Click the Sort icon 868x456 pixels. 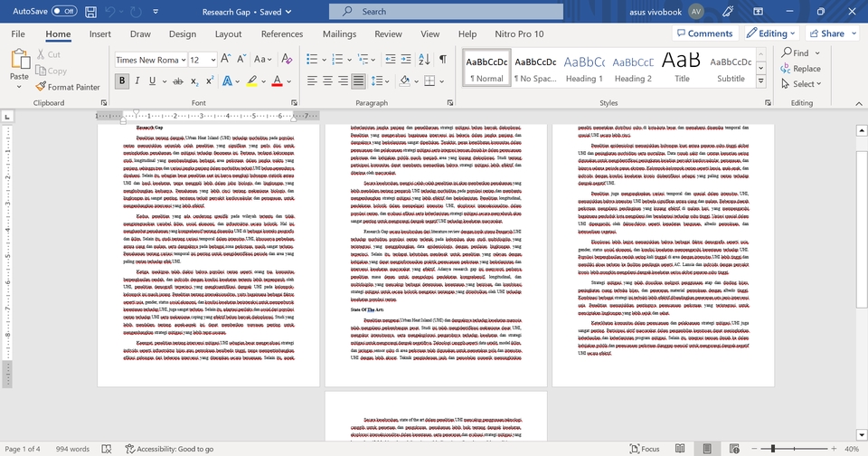click(x=422, y=60)
